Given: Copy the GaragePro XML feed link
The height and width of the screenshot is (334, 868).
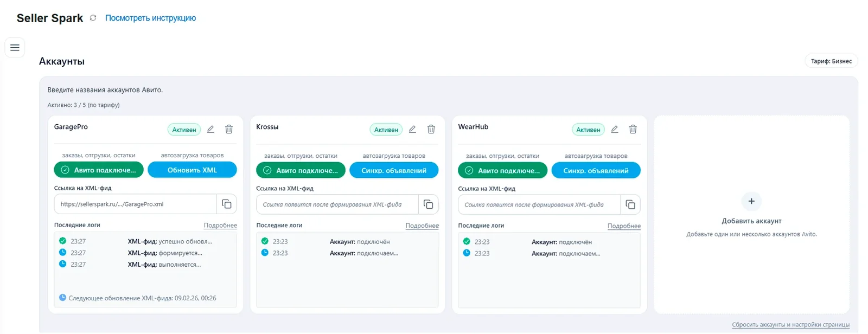Looking at the screenshot, I should click(227, 204).
